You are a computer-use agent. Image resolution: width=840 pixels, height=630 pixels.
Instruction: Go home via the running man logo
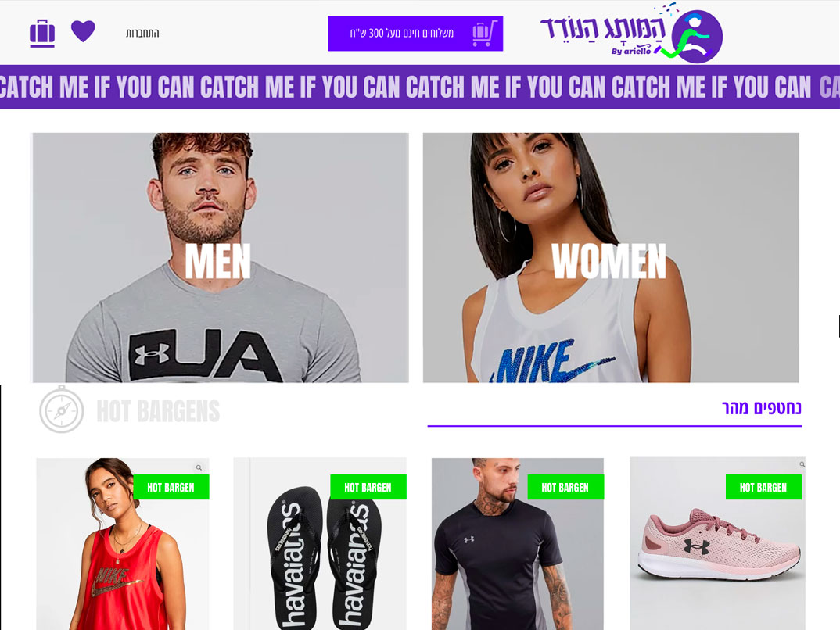pos(695,36)
